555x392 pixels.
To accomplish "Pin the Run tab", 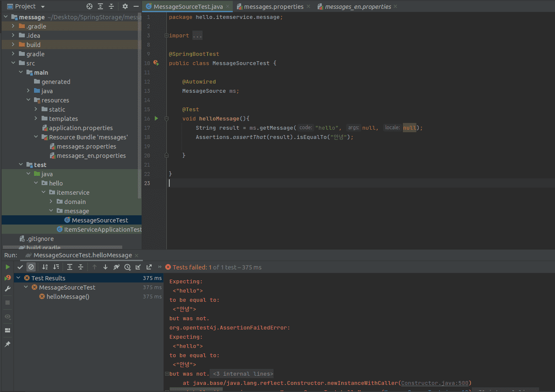I will pos(8,344).
